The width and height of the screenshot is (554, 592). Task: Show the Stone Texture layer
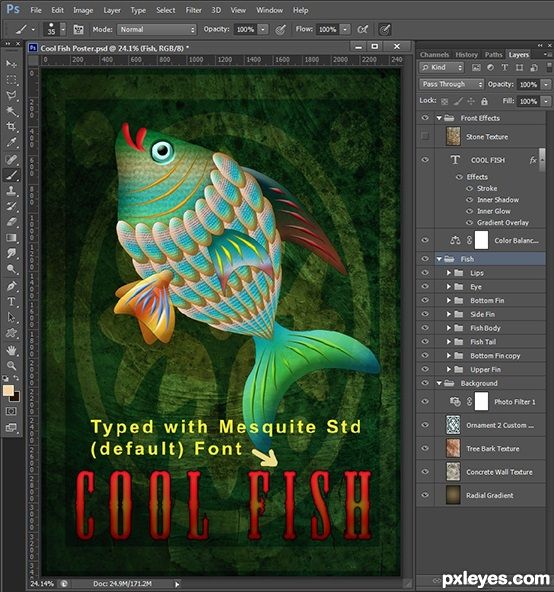425,136
